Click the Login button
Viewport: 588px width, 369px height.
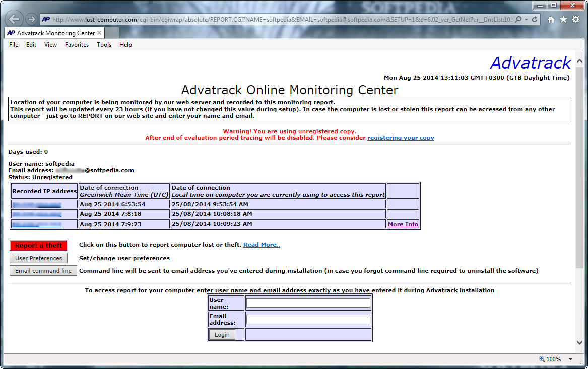coord(222,335)
